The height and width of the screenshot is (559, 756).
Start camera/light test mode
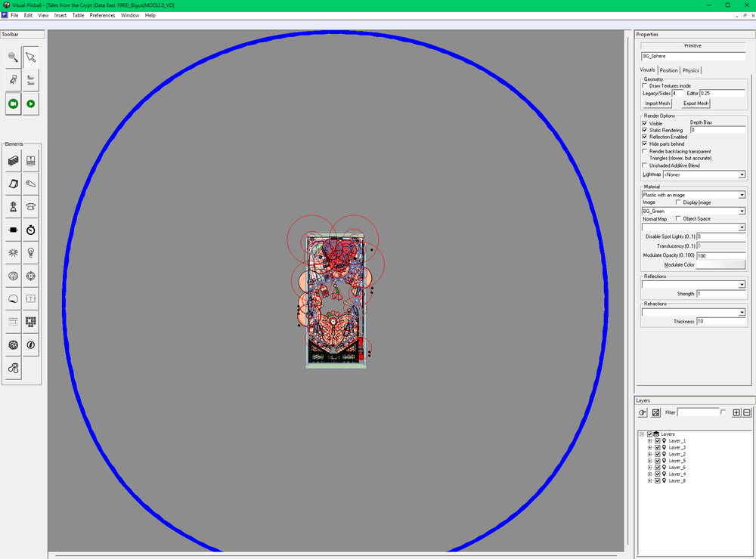(x=13, y=103)
